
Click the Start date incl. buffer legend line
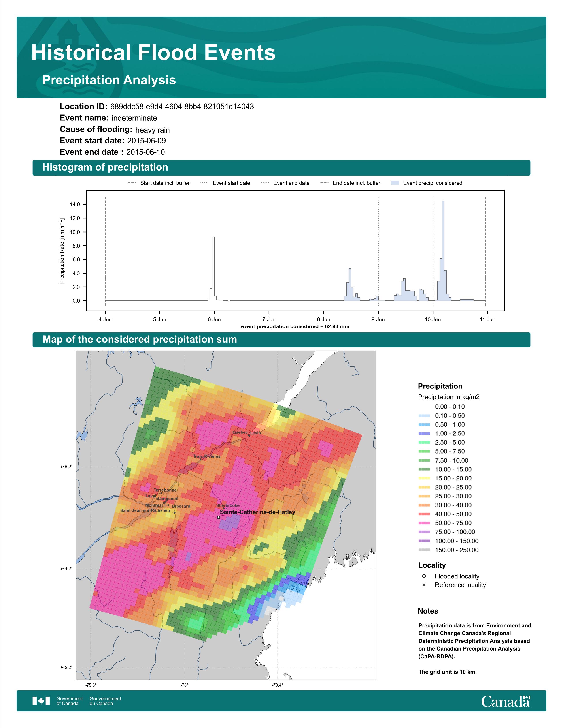(x=132, y=183)
